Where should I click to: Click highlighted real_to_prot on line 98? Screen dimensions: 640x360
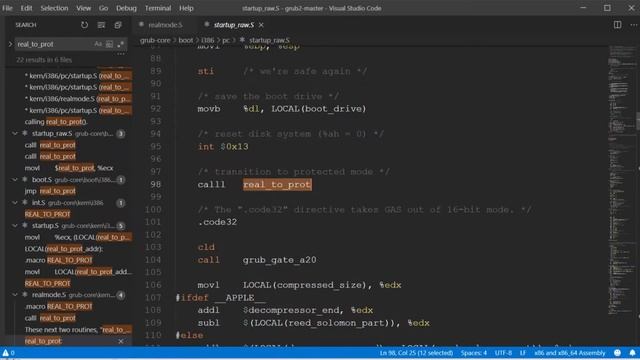click(278, 184)
